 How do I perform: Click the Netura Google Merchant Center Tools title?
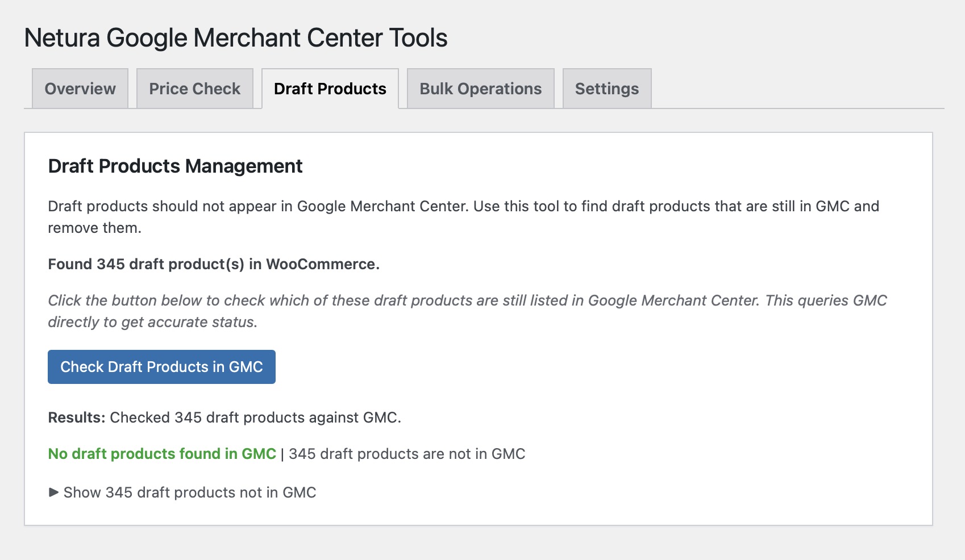(x=236, y=37)
